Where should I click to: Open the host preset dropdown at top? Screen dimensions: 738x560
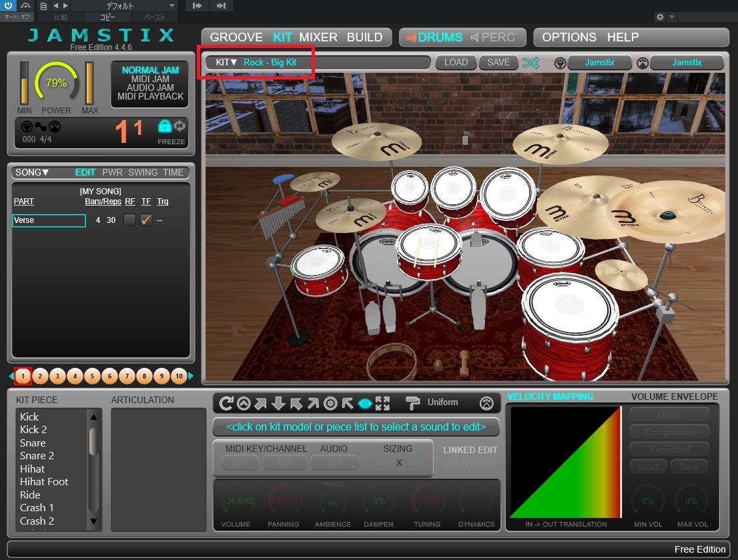[x=123, y=6]
